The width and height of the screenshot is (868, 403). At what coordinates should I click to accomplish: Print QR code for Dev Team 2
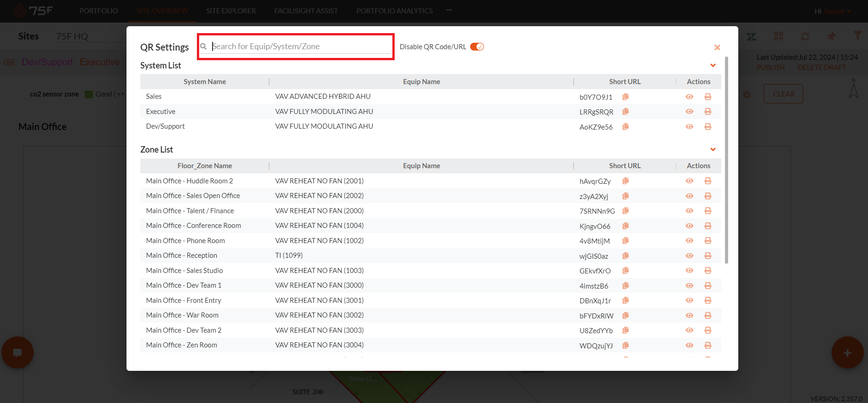coord(708,330)
